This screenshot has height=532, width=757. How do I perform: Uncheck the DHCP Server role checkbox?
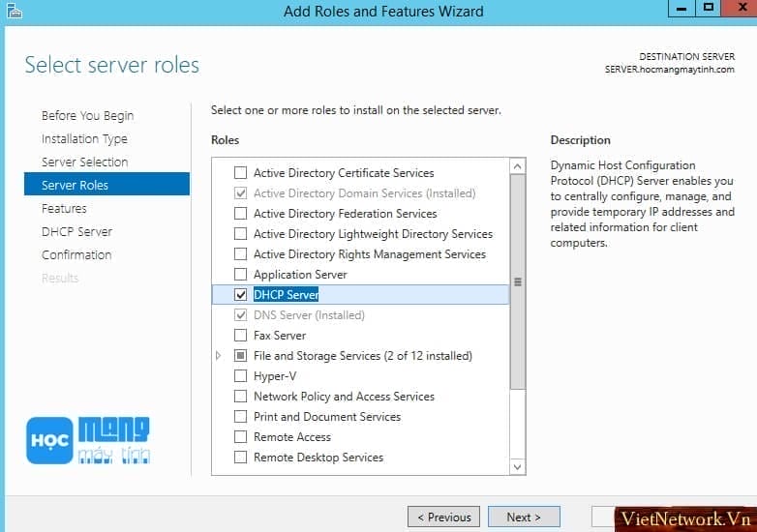pos(240,295)
